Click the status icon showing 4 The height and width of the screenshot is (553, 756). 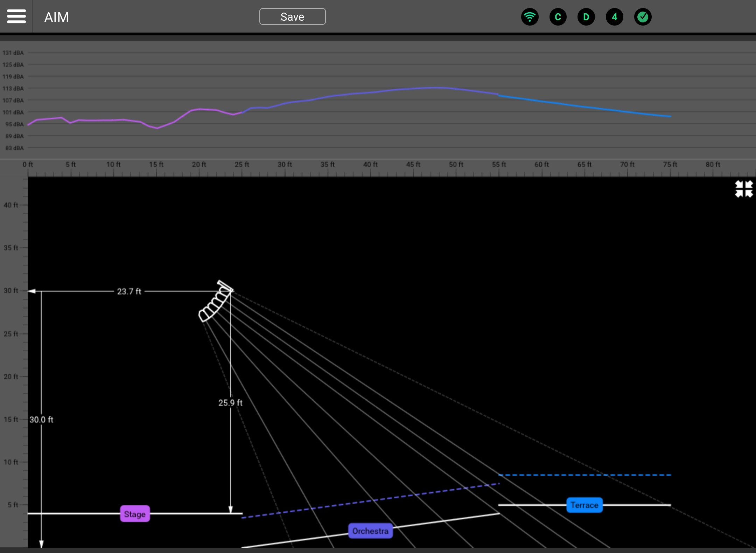point(615,17)
